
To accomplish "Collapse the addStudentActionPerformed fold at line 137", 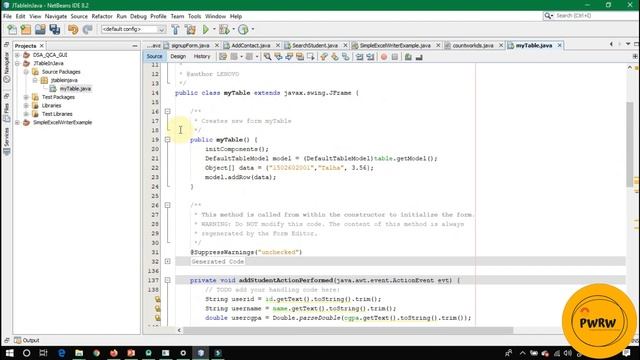I will tap(167, 280).
